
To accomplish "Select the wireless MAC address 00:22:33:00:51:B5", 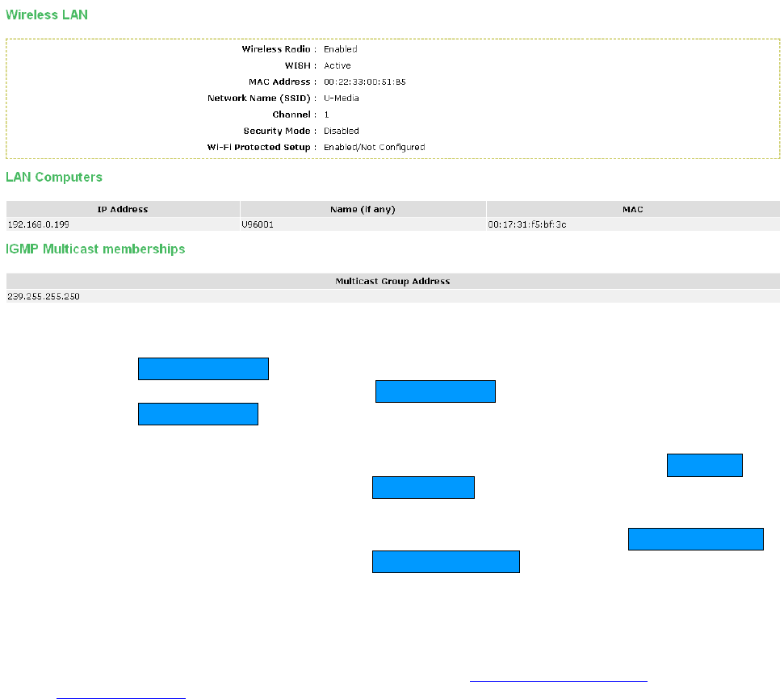I will click(x=364, y=82).
